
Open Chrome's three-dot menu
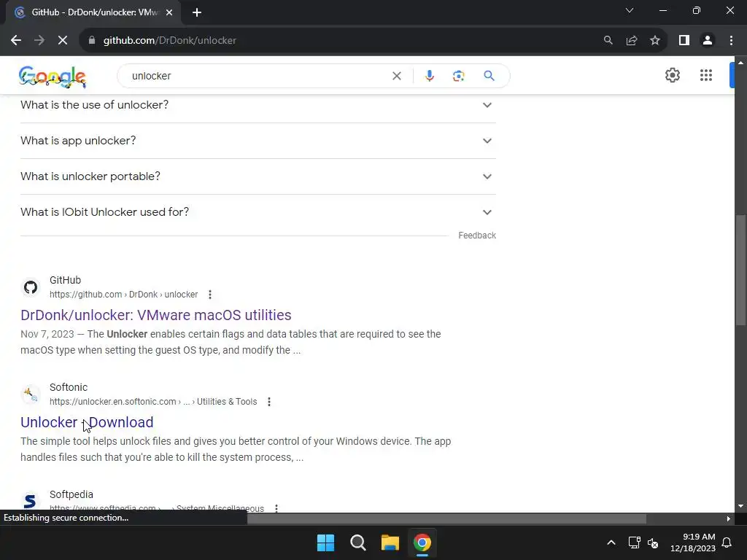click(731, 41)
